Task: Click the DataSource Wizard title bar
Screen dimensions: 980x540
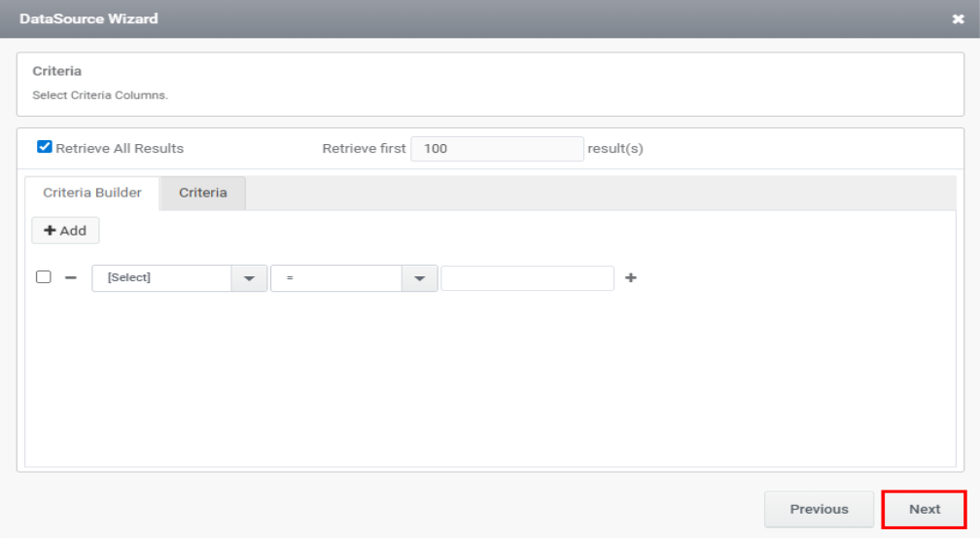Action: (389, 19)
